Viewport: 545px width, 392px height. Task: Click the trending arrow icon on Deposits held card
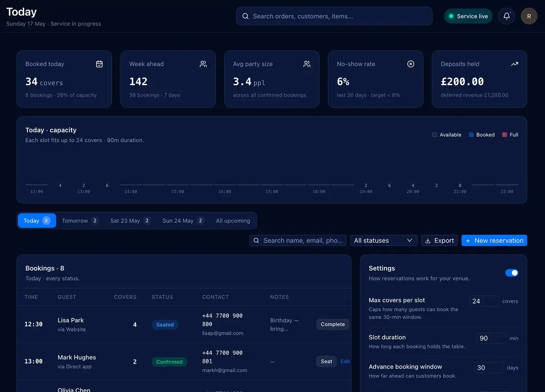(515, 64)
